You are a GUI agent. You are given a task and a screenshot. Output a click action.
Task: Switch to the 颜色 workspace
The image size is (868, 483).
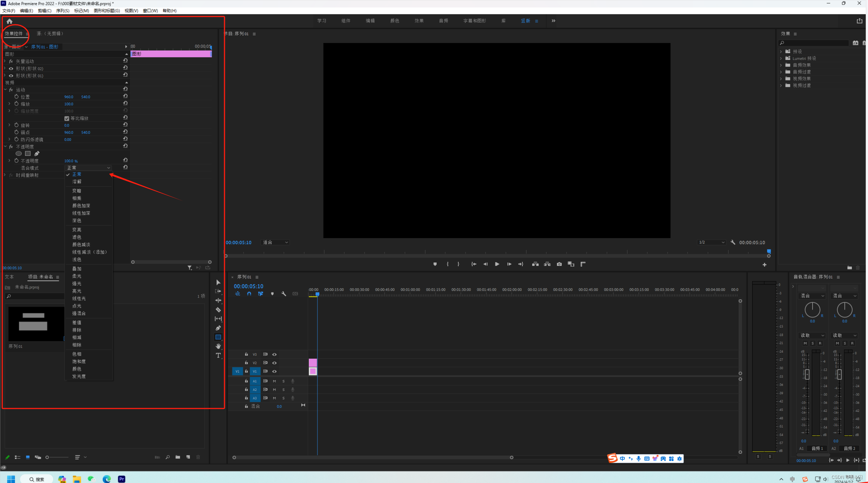coord(394,21)
